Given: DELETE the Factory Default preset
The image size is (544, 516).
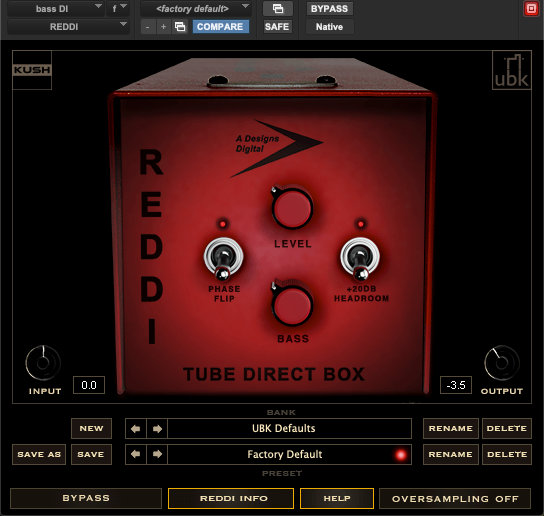Looking at the screenshot, I should 507,454.
